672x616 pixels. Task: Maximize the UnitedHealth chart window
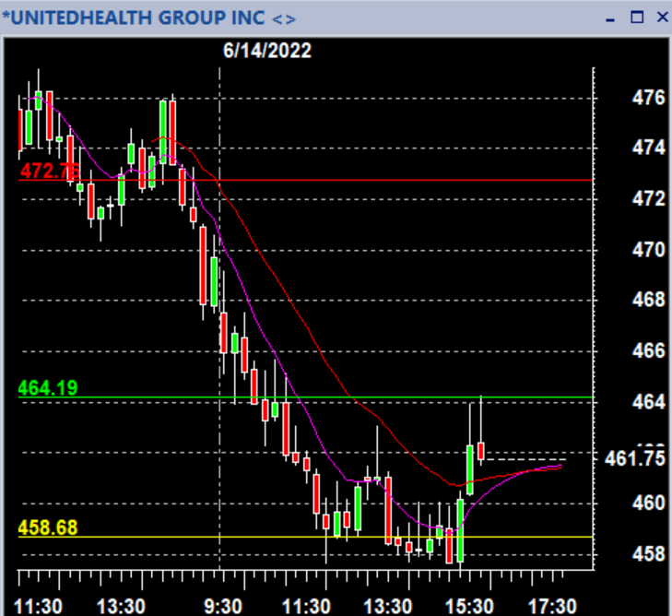637,18
